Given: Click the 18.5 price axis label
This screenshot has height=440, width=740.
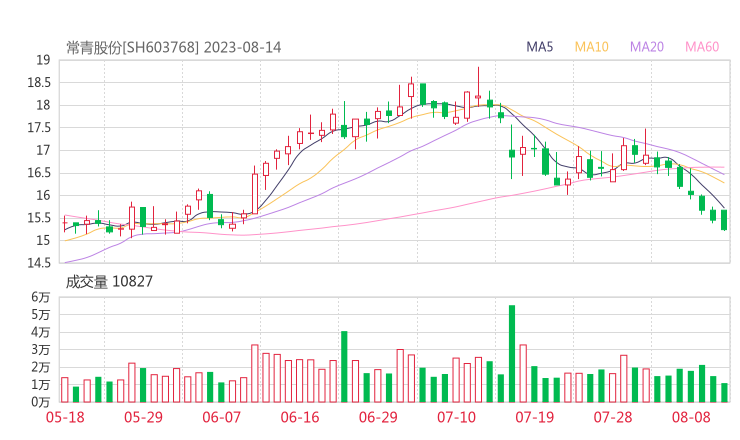Looking at the screenshot, I should click(x=39, y=83).
